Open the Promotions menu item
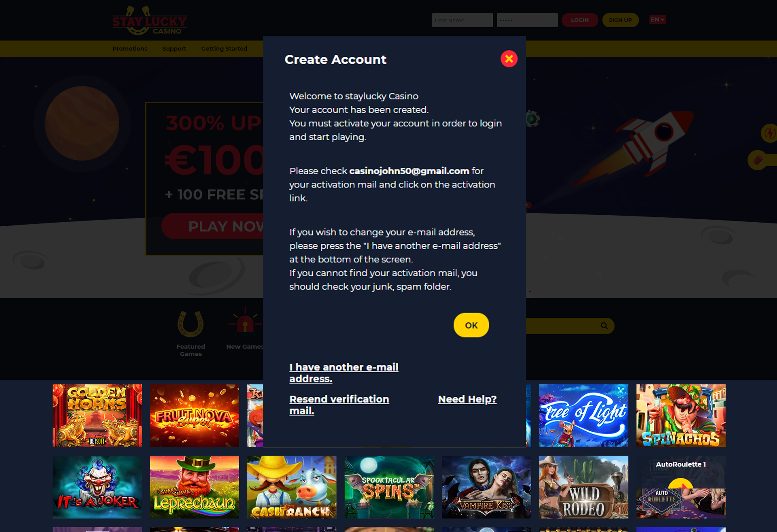Viewport: 777px width, 532px height. (130, 48)
